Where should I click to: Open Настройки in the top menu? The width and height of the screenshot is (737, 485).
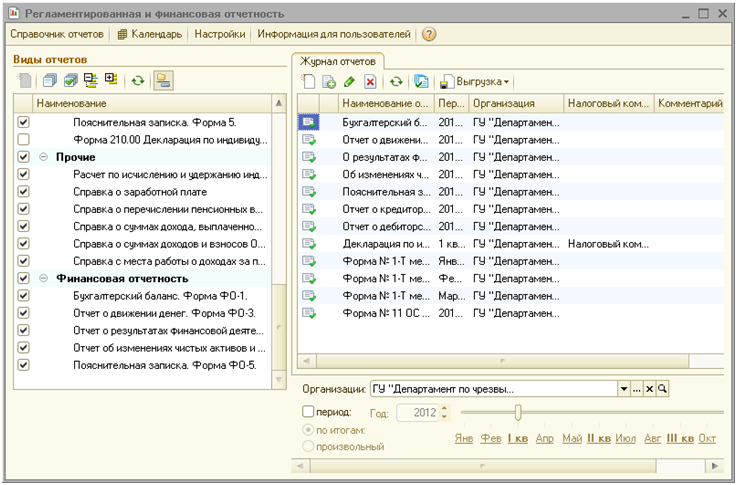point(220,34)
